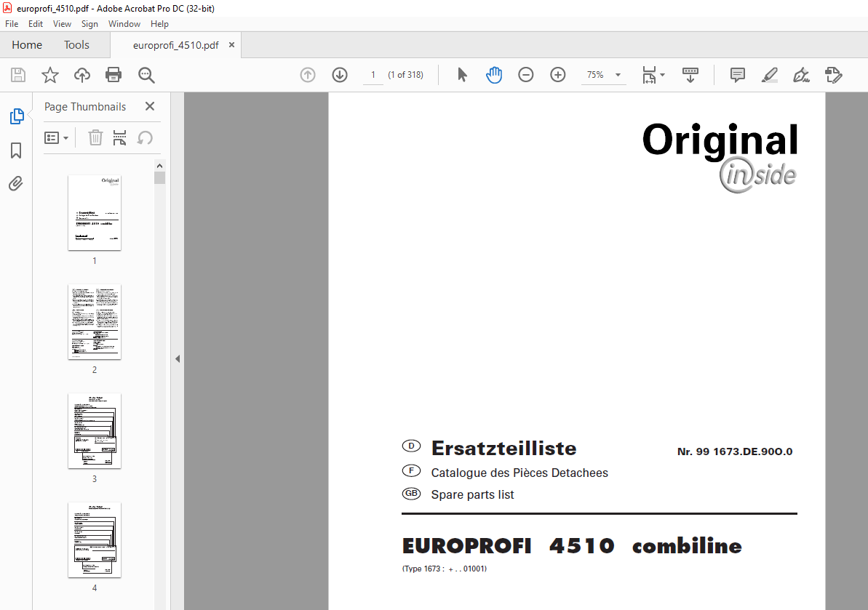
Task: Click the stamp tool icon
Action: point(833,75)
